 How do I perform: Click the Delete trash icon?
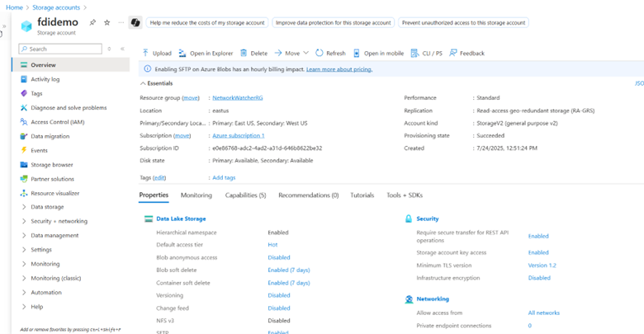coord(244,53)
